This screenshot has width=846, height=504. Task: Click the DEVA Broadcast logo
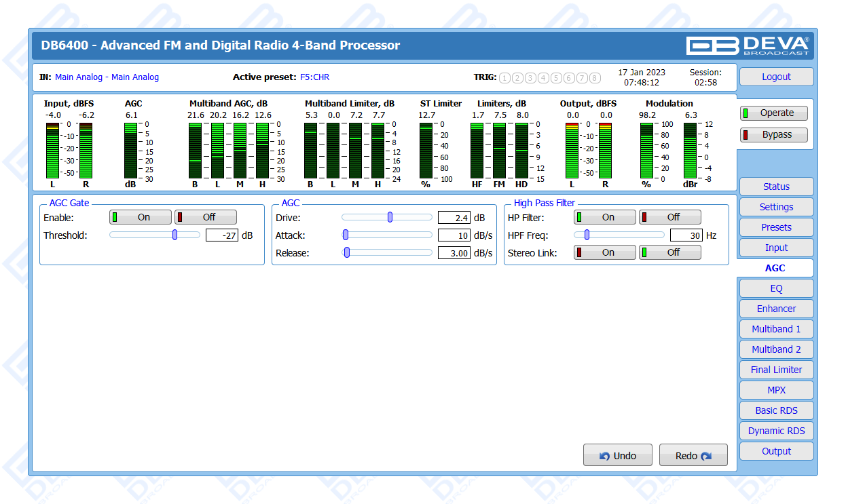pyautogui.click(x=748, y=45)
